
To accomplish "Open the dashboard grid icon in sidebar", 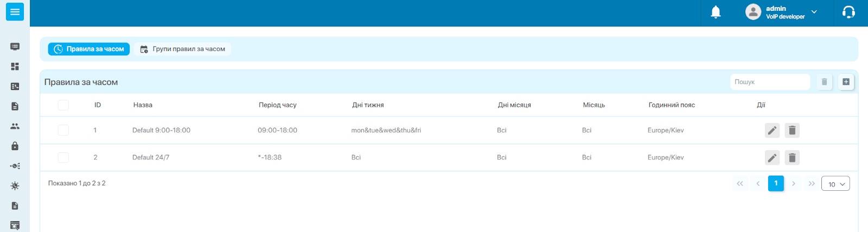I will coord(15,67).
